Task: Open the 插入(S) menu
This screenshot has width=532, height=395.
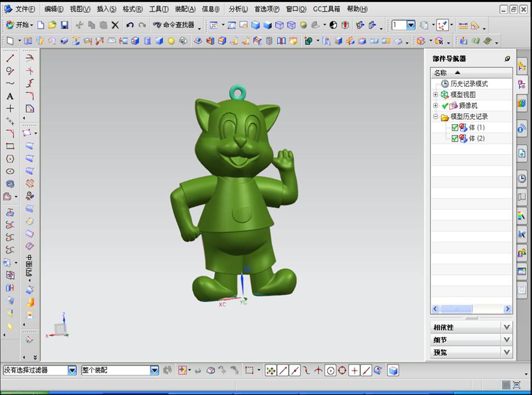Action: pyautogui.click(x=106, y=9)
